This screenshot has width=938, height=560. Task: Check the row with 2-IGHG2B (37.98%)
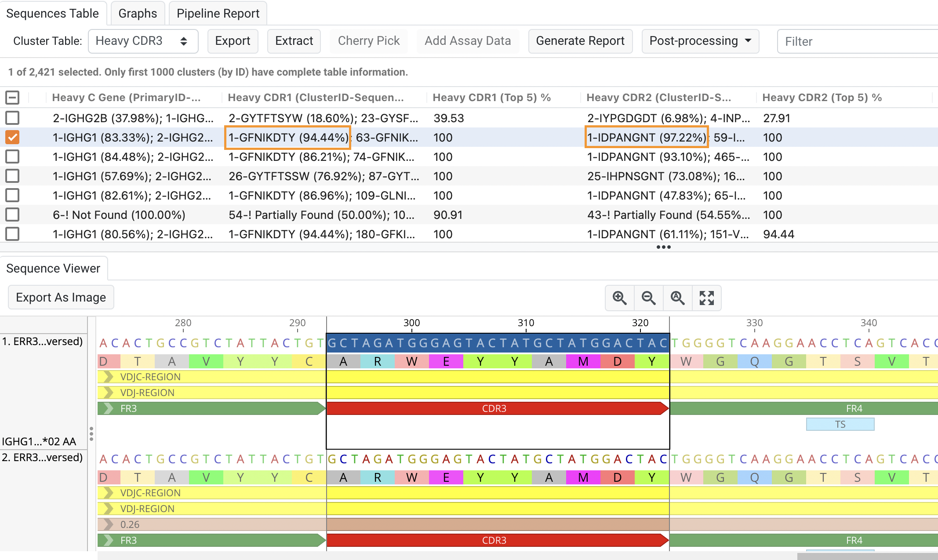[x=12, y=118]
